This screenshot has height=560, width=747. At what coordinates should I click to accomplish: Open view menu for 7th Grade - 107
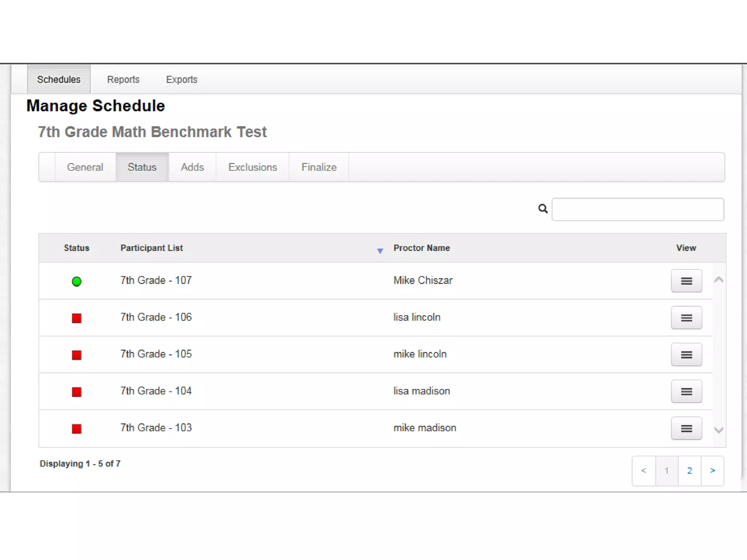tap(686, 281)
